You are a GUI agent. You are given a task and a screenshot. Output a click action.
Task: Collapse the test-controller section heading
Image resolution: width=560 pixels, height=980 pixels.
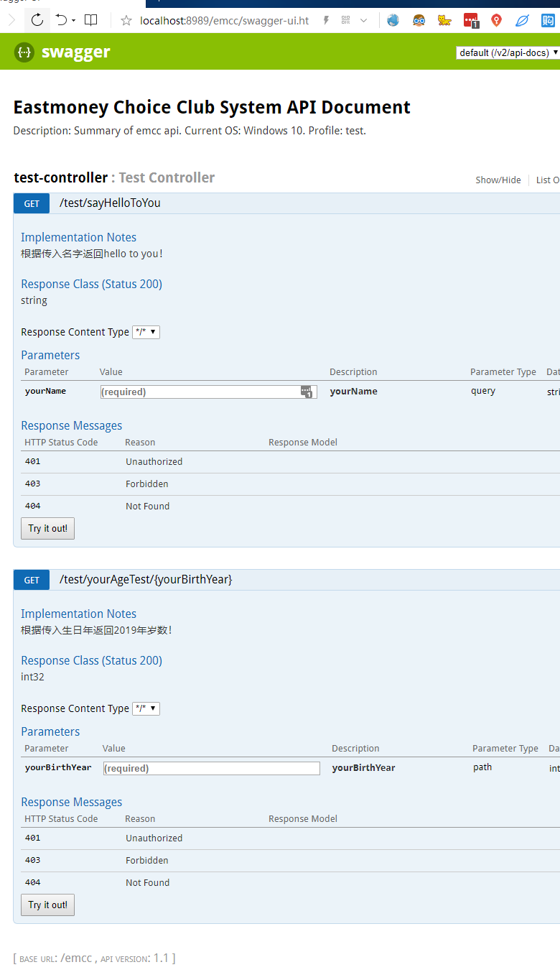point(60,177)
